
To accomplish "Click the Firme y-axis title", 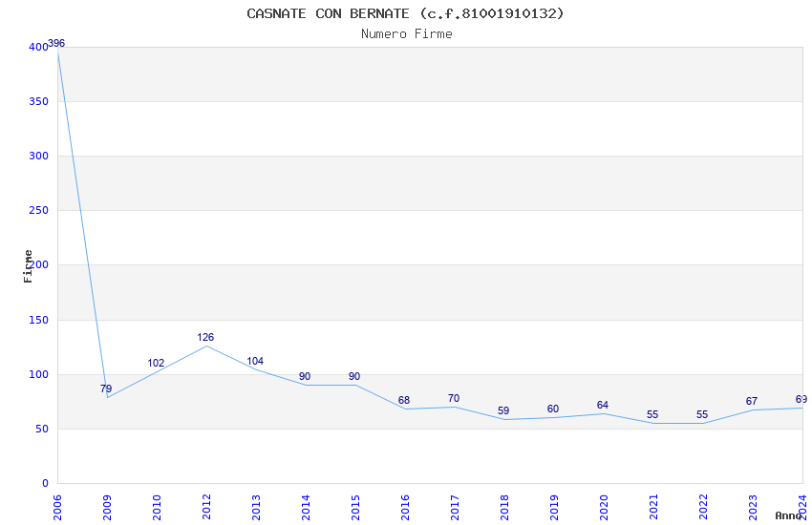I will coord(28,266).
